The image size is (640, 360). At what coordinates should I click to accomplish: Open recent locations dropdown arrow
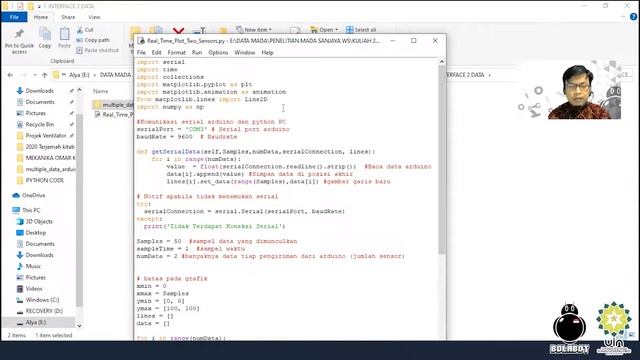(34, 75)
